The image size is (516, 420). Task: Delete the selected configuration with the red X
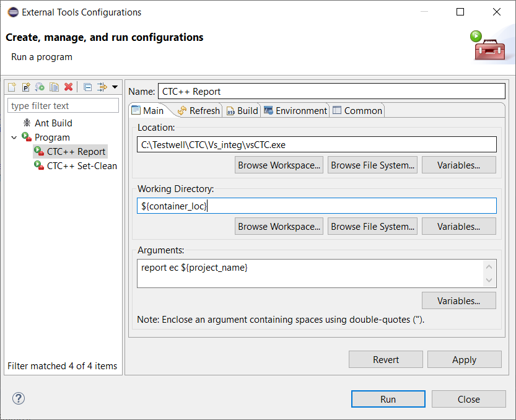pyautogui.click(x=69, y=87)
